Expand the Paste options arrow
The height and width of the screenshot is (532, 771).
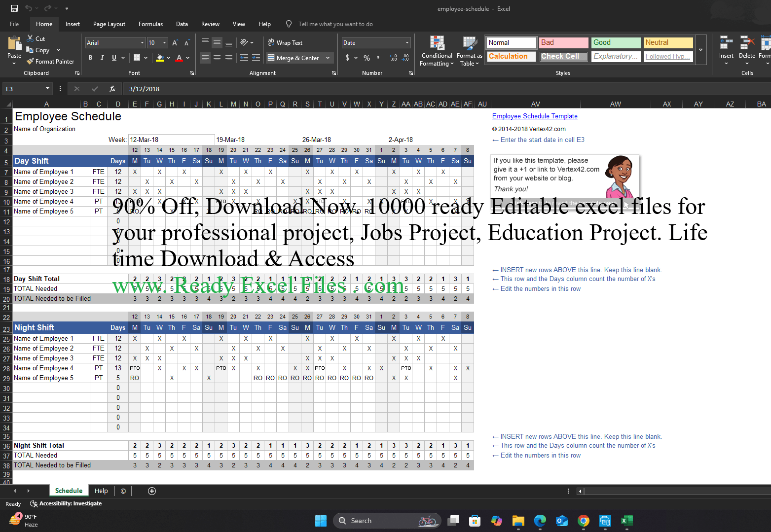click(x=14, y=63)
